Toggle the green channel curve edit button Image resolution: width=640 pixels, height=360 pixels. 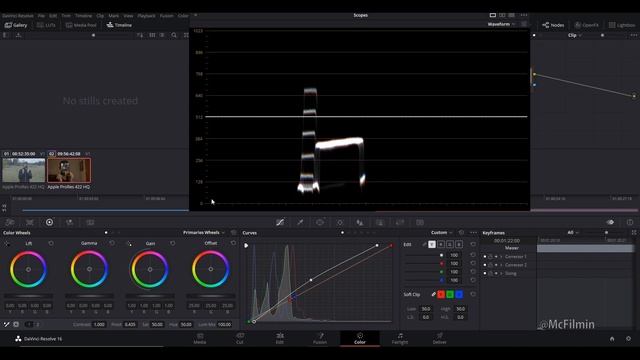tap(450, 244)
